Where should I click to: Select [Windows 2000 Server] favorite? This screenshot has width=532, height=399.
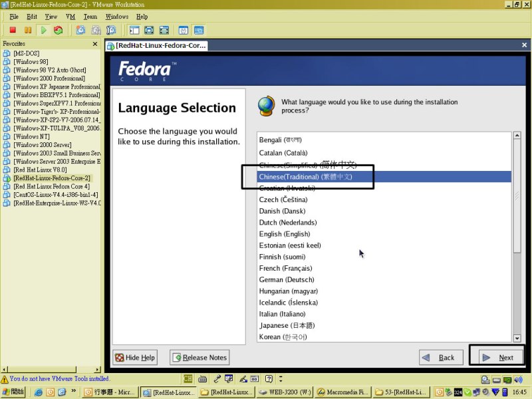tap(43, 145)
